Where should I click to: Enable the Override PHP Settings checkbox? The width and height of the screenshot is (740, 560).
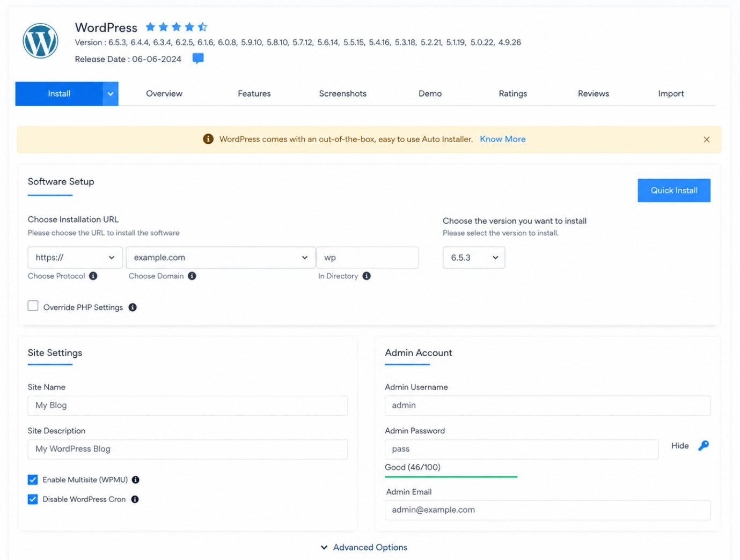pyautogui.click(x=33, y=306)
